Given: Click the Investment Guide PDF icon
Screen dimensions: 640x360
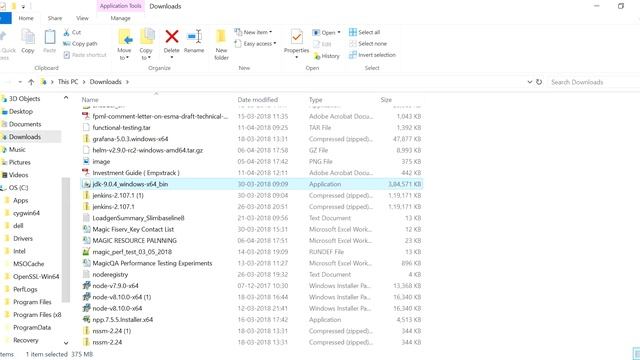Looking at the screenshot, I should tap(86, 173).
